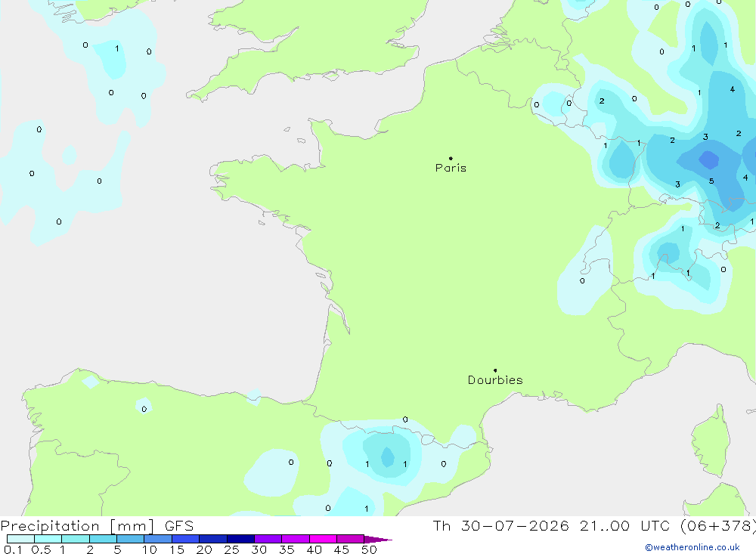Click the above-50 arrow tip of the legend
Screen dimensions: 756x554
coord(379,539)
